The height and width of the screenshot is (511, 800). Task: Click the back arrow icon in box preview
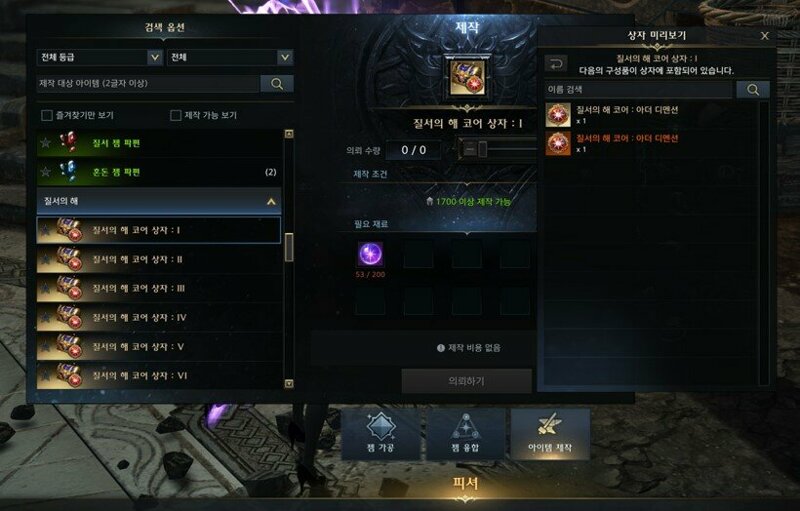(556, 64)
